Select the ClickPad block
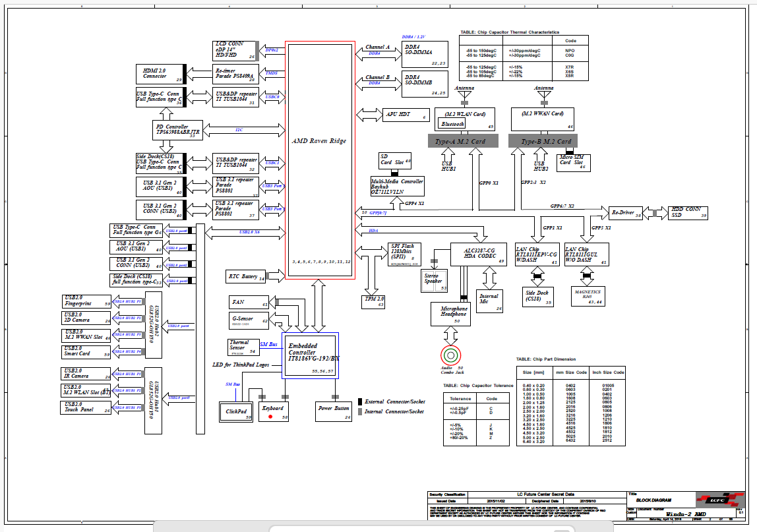This screenshot has width=757, height=532. pyautogui.click(x=236, y=412)
